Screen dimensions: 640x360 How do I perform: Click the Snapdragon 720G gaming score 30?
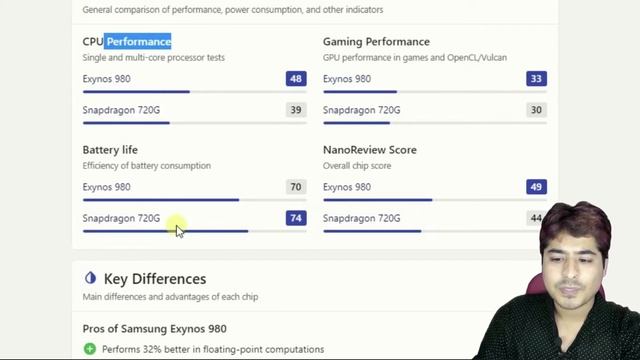coord(536,110)
